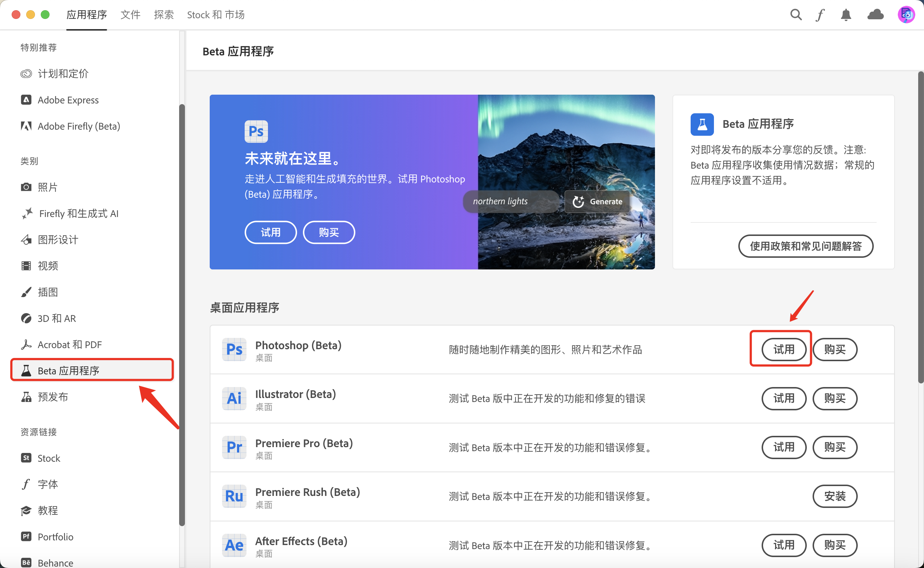The height and width of the screenshot is (568, 924).
Task: Click the Photoshop (Beta) Ps app icon
Action: click(234, 350)
